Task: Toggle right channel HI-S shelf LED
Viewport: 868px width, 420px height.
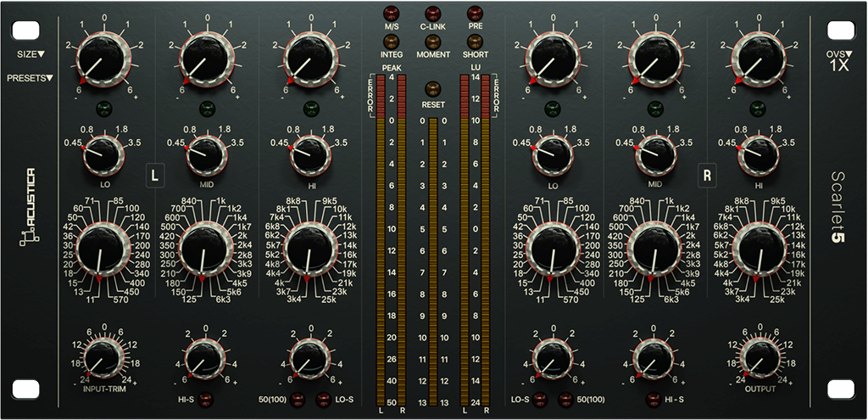Action: (x=655, y=399)
